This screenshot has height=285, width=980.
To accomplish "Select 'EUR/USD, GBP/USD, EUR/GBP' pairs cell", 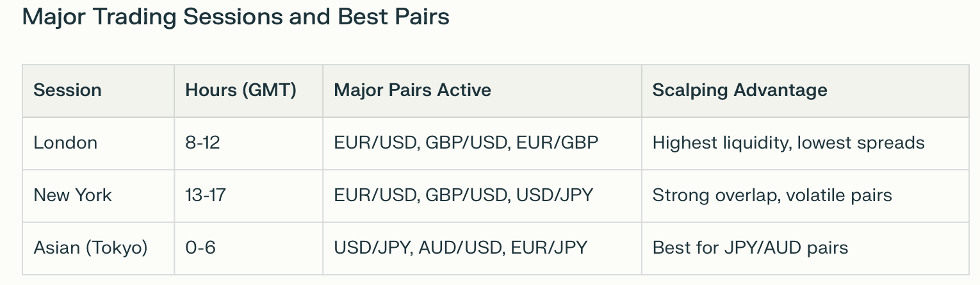I will [466, 142].
